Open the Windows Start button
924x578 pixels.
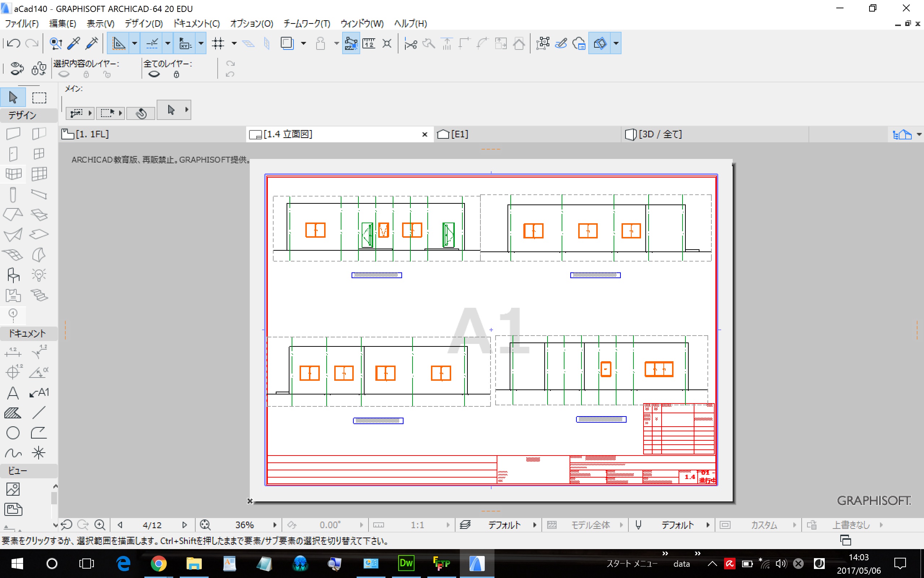click(x=17, y=564)
